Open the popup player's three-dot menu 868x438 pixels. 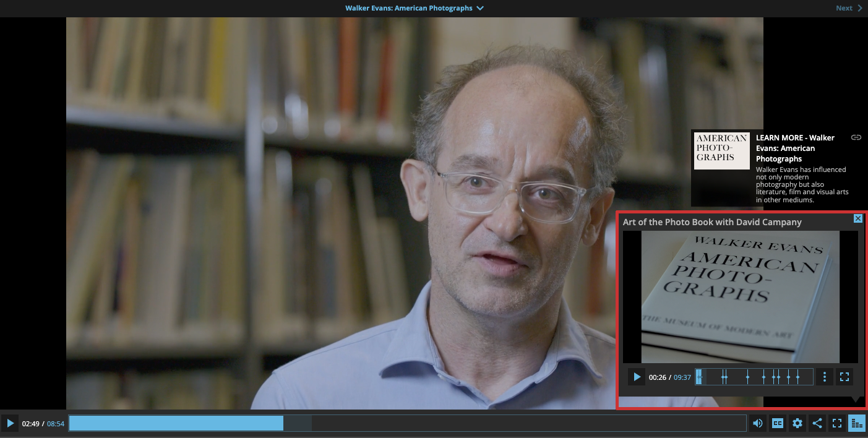click(x=825, y=377)
